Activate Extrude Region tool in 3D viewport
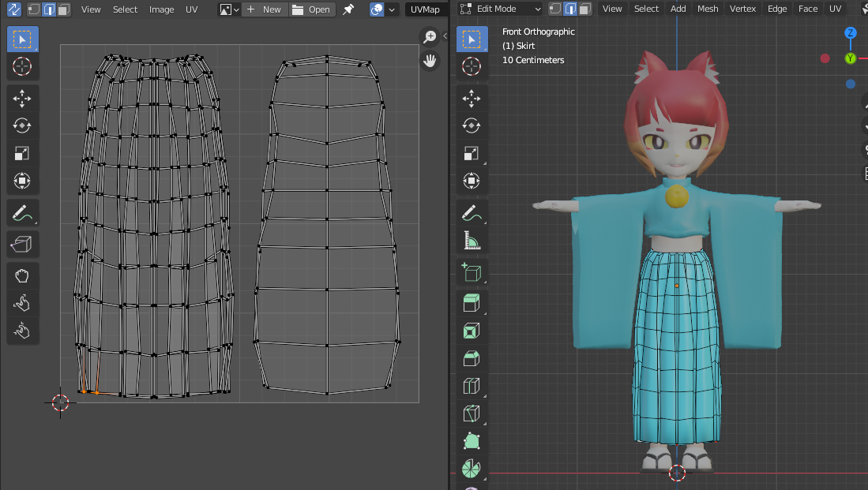The width and height of the screenshot is (868, 490). 472,303
